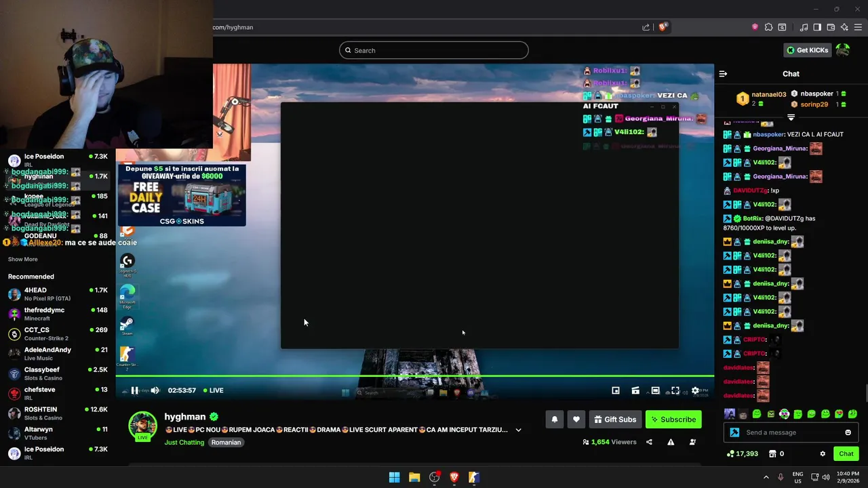Open the browser main hamburger menu
Viewport: 868px width, 488px height.
(x=858, y=27)
